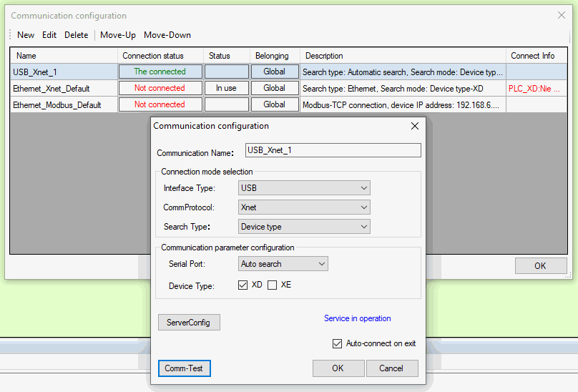This screenshot has height=392, width=578.
Task: Click Global cell in Ethernet_Modbus_Default row
Action: click(275, 104)
